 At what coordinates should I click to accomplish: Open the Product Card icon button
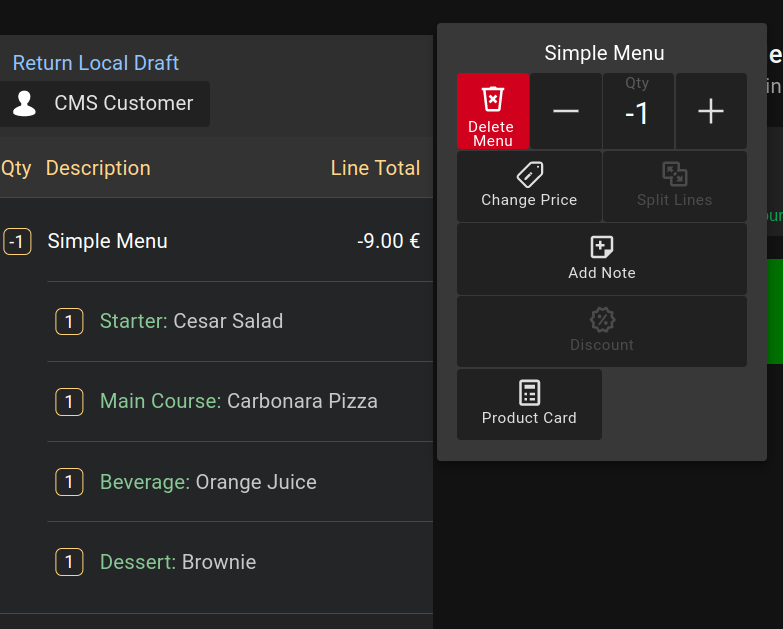(529, 393)
